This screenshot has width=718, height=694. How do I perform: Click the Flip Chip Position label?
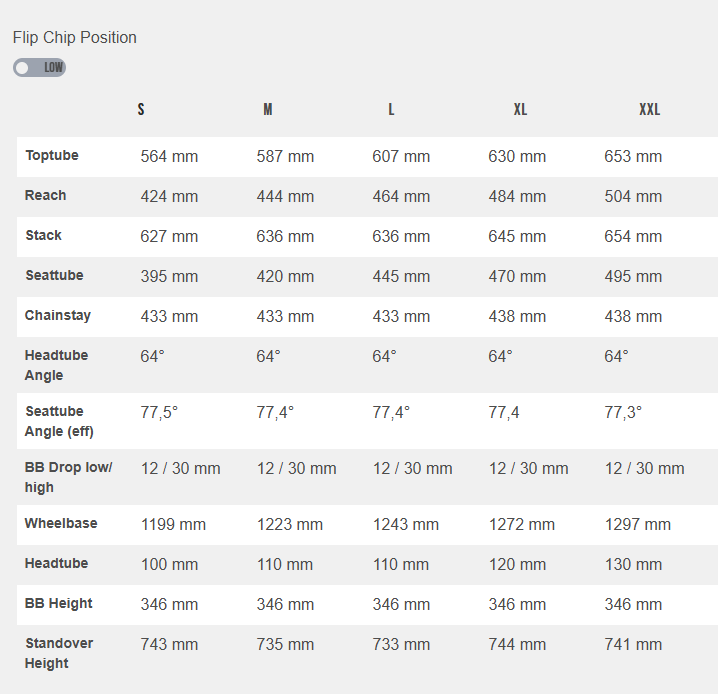(x=75, y=38)
